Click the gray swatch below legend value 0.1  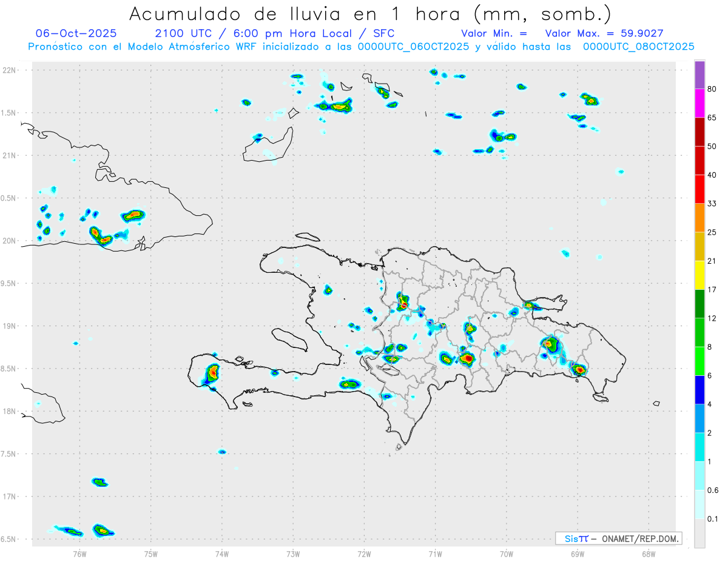[x=699, y=533]
